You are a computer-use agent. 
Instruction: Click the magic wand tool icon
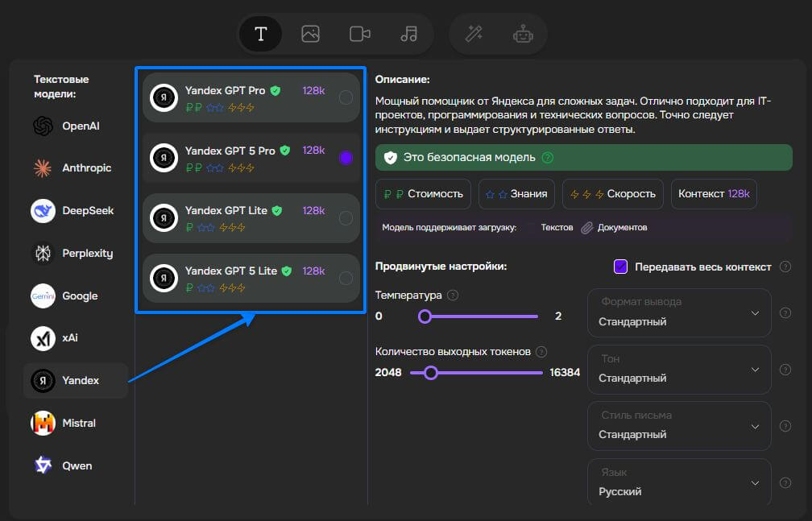(474, 34)
